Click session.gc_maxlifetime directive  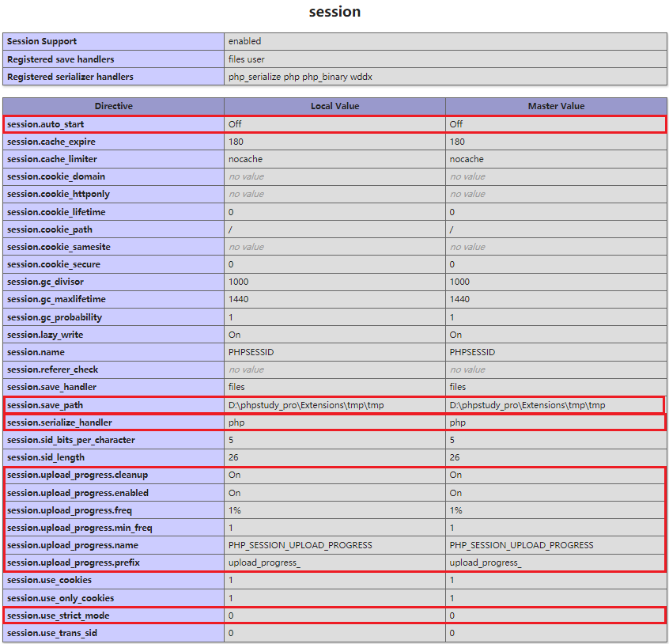[x=56, y=300]
